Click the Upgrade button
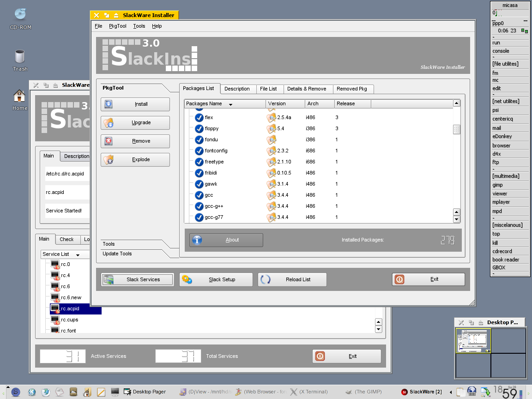Screen dimensions: 532x399 pyautogui.click(x=135, y=123)
